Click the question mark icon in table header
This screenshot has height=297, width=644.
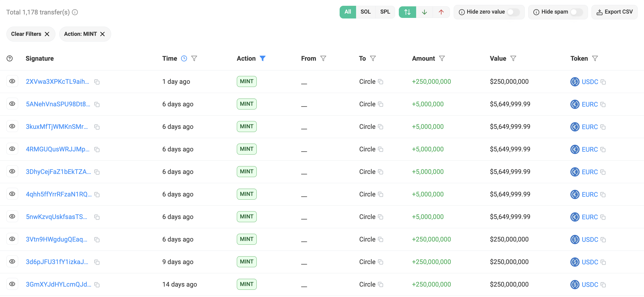(x=10, y=58)
